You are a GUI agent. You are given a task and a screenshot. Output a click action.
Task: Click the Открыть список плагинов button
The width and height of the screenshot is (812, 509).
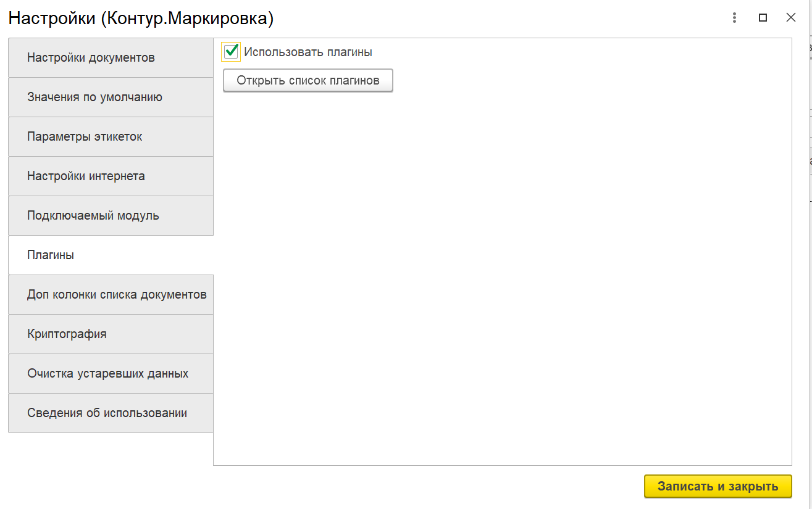pos(308,80)
